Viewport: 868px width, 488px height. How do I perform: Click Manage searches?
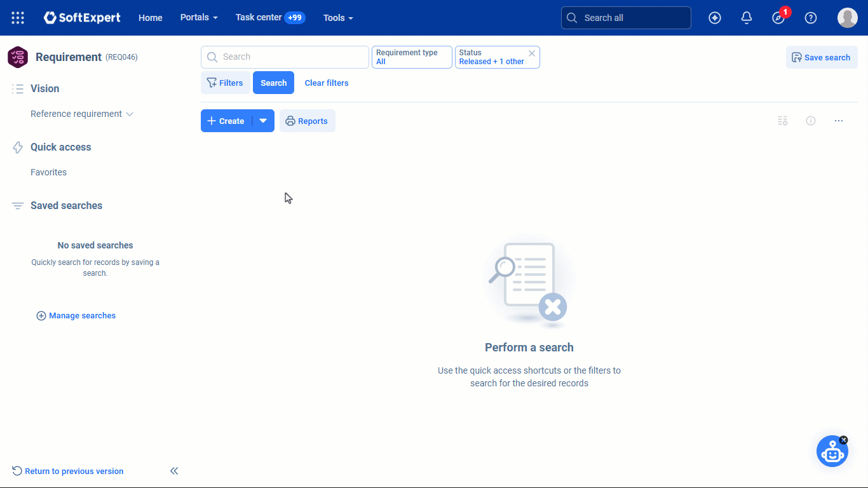tap(76, 316)
